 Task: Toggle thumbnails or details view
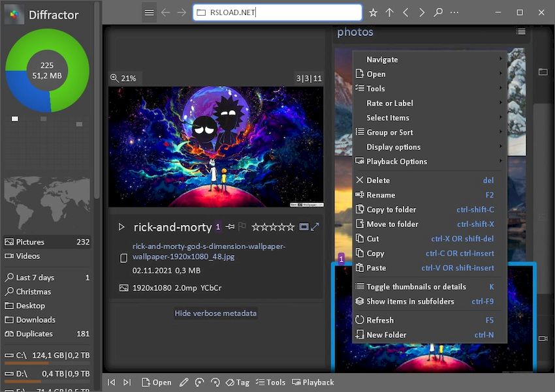coord(430,287)
